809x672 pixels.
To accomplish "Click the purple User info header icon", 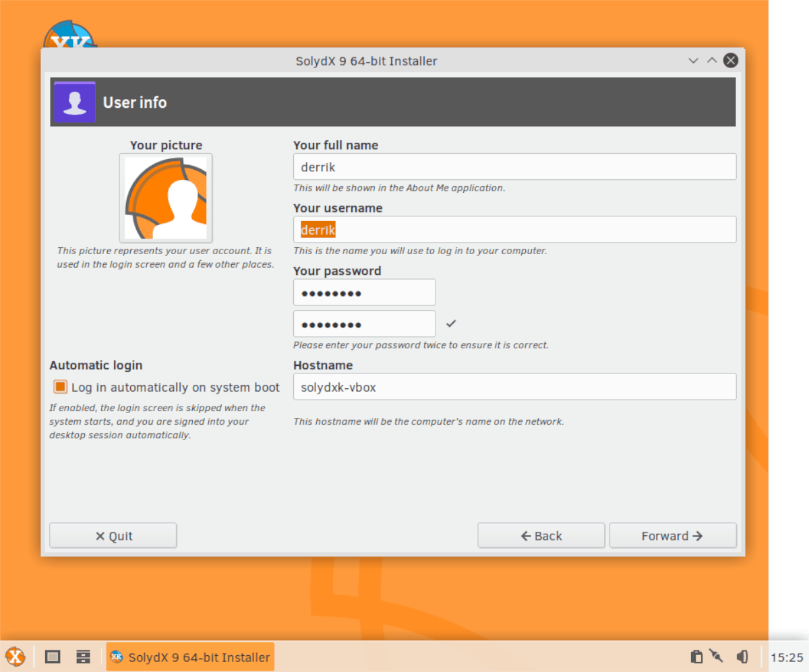I will 75,102.
